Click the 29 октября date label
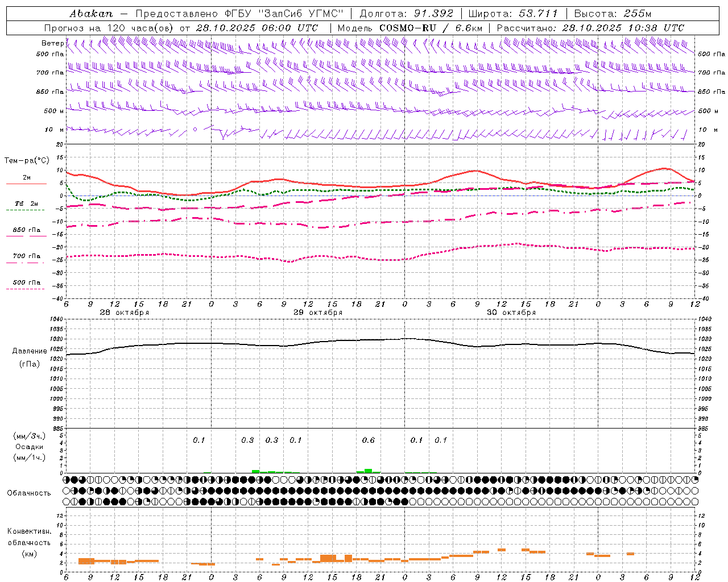Image resolution: width=728 pixels, height=582 pixels. pos(318,313)
